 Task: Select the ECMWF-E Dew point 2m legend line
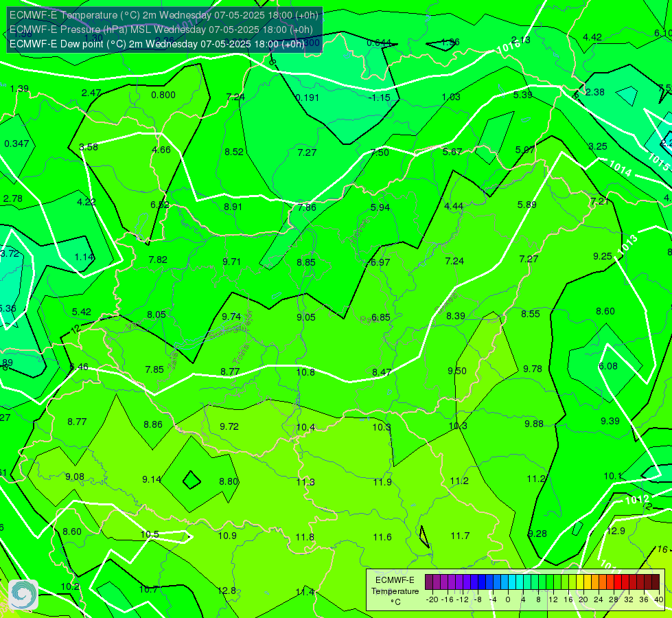pos(157,44)
